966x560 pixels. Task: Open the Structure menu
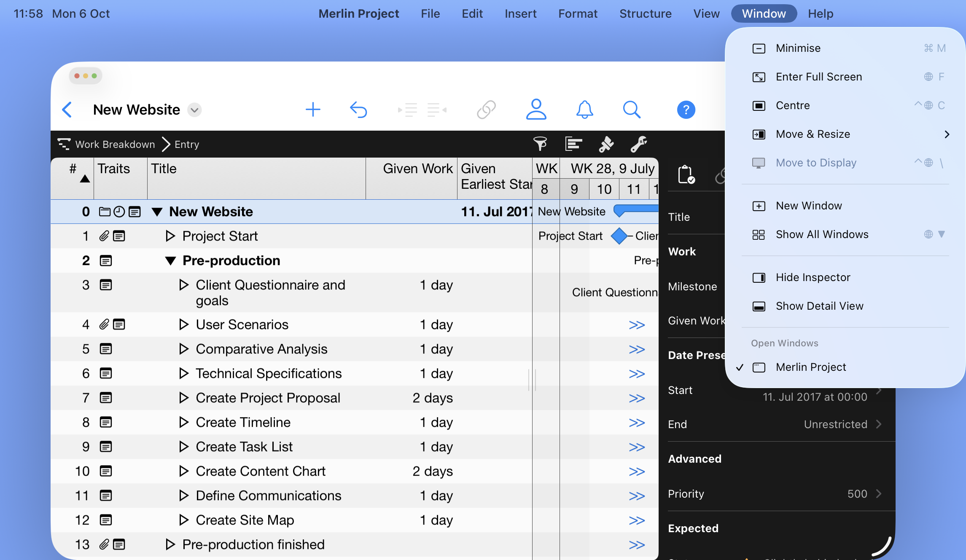pos(645,13)
